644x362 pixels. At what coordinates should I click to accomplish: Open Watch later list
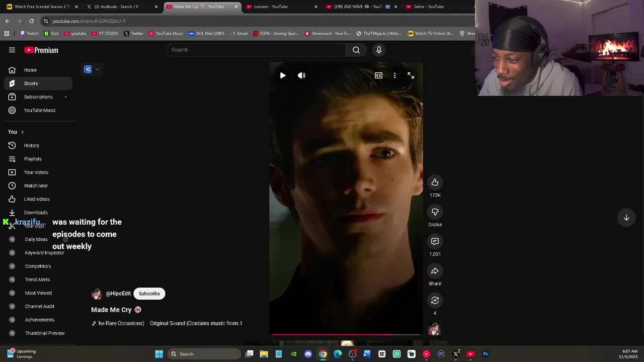pyautogui.click(x=38, y=186)
